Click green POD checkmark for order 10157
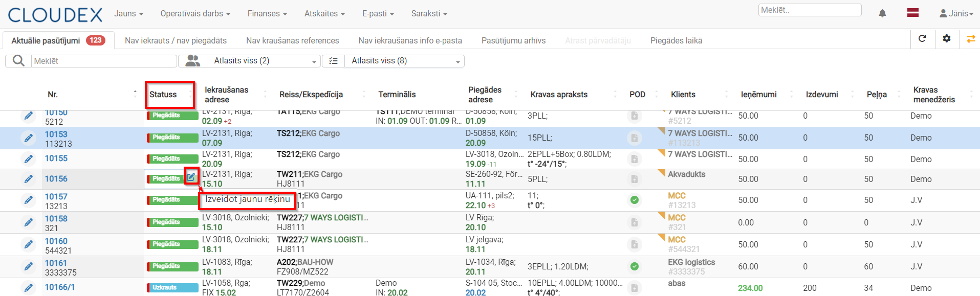The image size is (980, 296). [635, 200]
